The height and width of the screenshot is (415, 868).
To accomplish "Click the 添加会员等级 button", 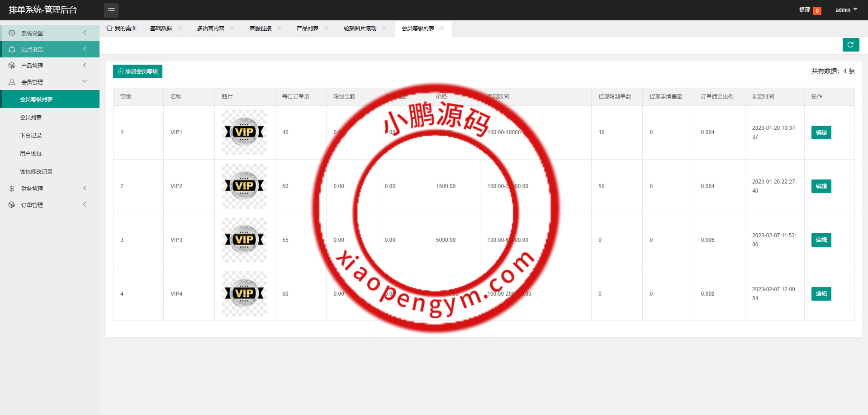I will click(138, 71).
